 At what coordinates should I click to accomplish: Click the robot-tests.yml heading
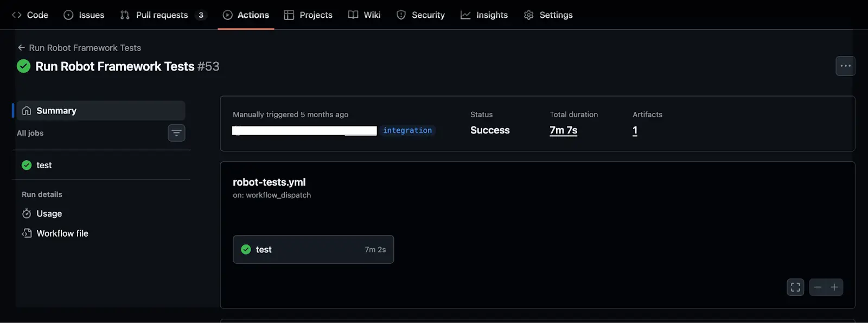click(x=269, y=182)
